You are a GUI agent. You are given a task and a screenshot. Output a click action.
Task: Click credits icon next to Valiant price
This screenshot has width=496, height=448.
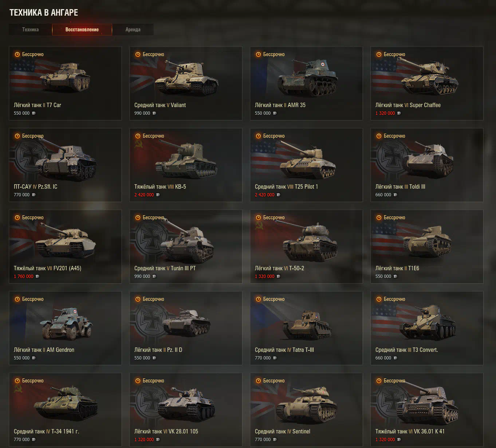coord(154,113)
